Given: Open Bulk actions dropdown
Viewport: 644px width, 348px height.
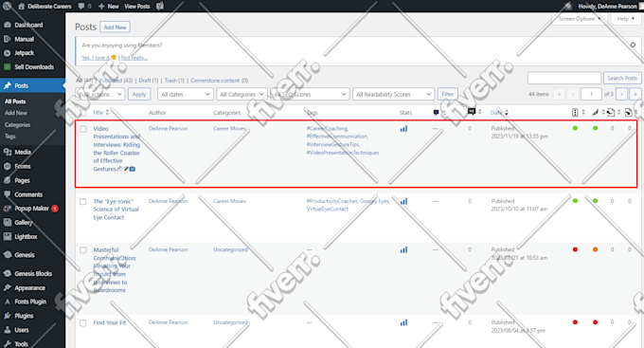Looking at the screenshot, I should (x=99, y=94).
